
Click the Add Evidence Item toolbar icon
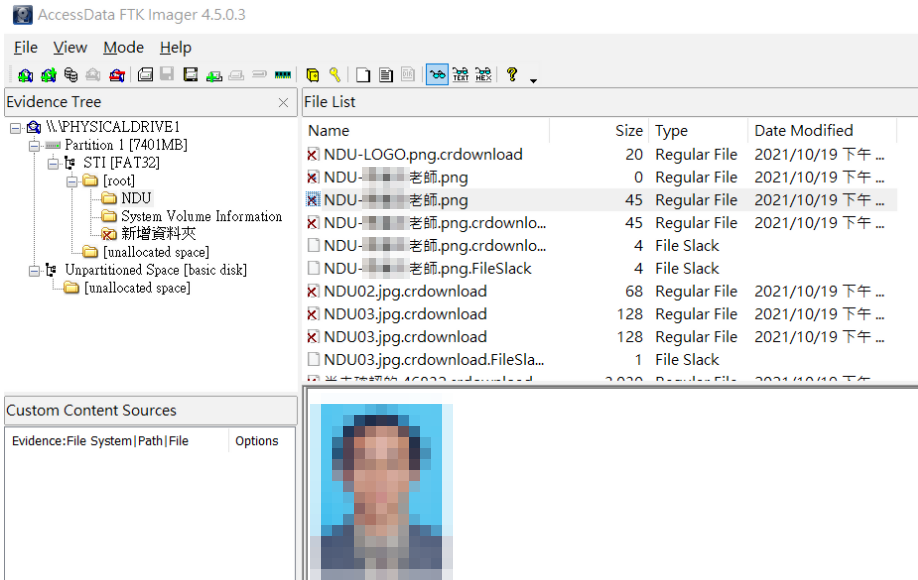point(25,75)
